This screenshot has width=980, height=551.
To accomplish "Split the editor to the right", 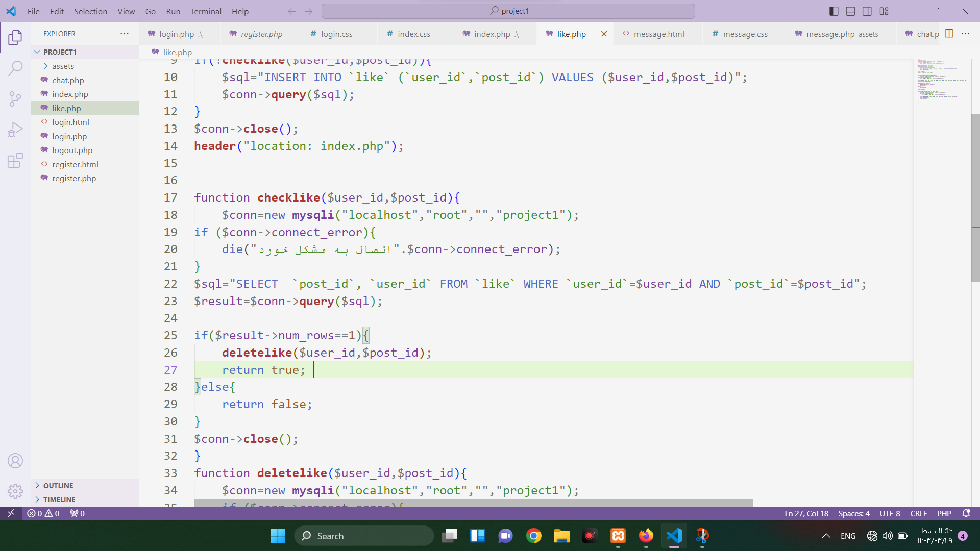I will pos(949,34).
